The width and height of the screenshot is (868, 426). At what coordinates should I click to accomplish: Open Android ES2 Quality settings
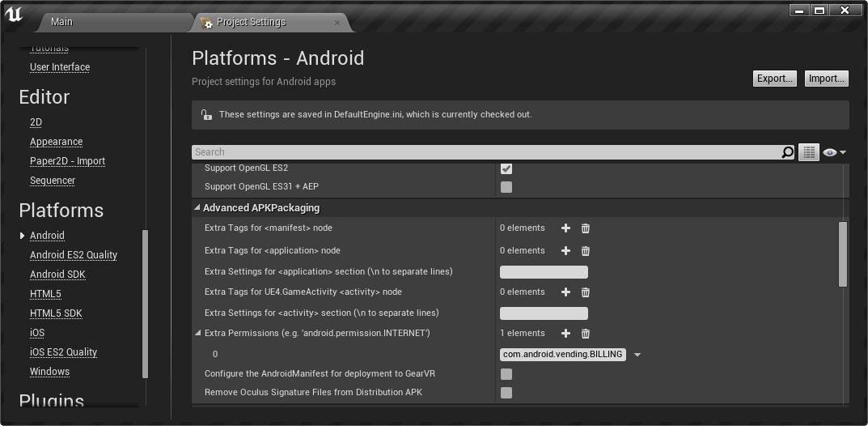pyautogui.click(x=74, y=255)
